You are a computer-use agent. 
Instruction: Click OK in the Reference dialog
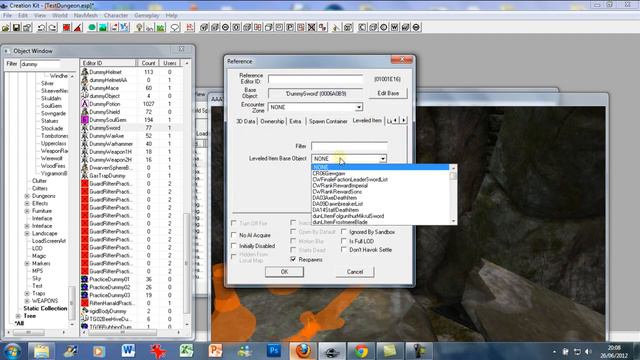(x=284, y=272)
